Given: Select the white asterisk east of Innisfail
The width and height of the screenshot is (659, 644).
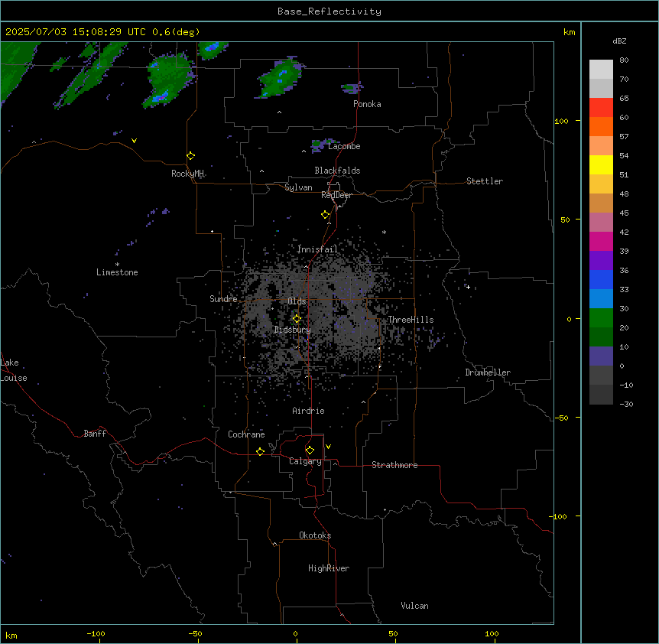Looking at the screenshot, I should click(x=384, y=232).
